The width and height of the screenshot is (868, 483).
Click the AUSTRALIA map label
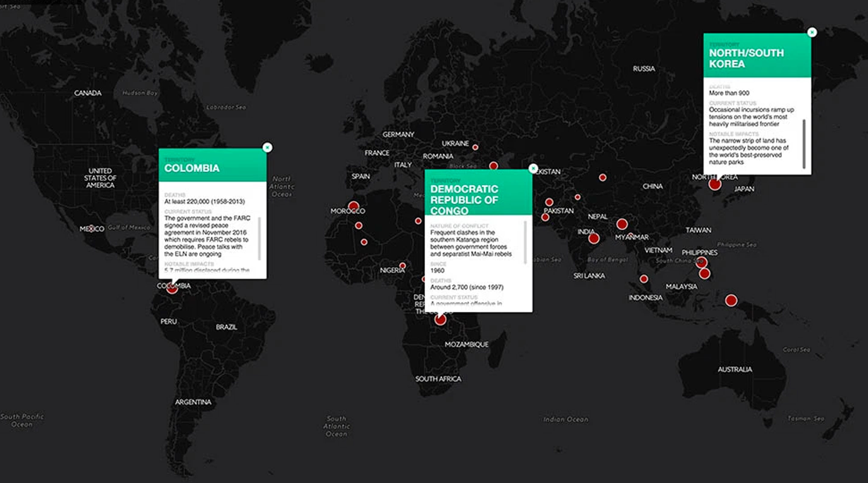click(735, 369)
